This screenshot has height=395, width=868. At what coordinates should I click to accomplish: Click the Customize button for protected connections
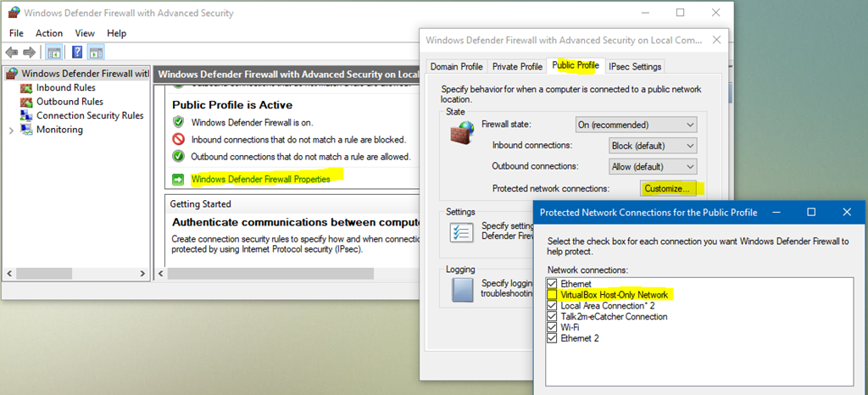point(667,189)
